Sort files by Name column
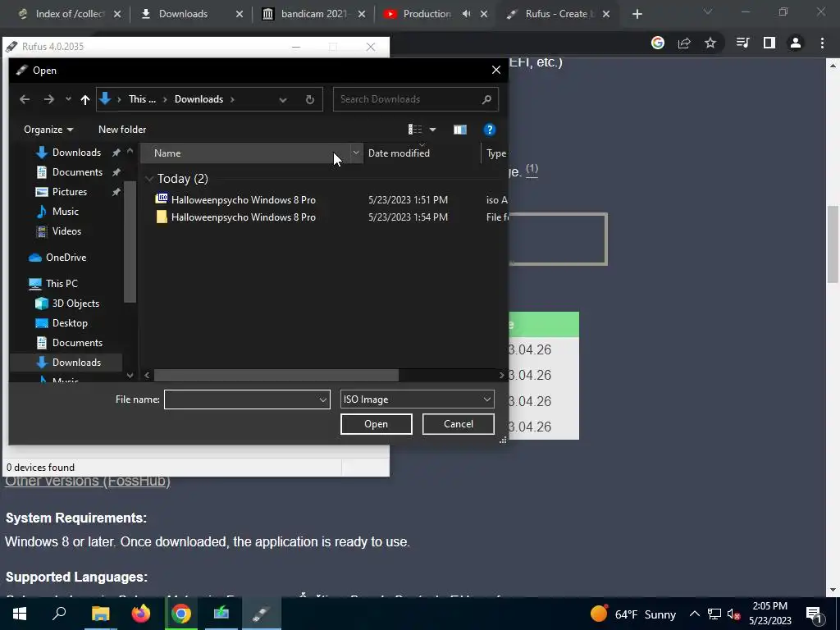 click(244, 153)
